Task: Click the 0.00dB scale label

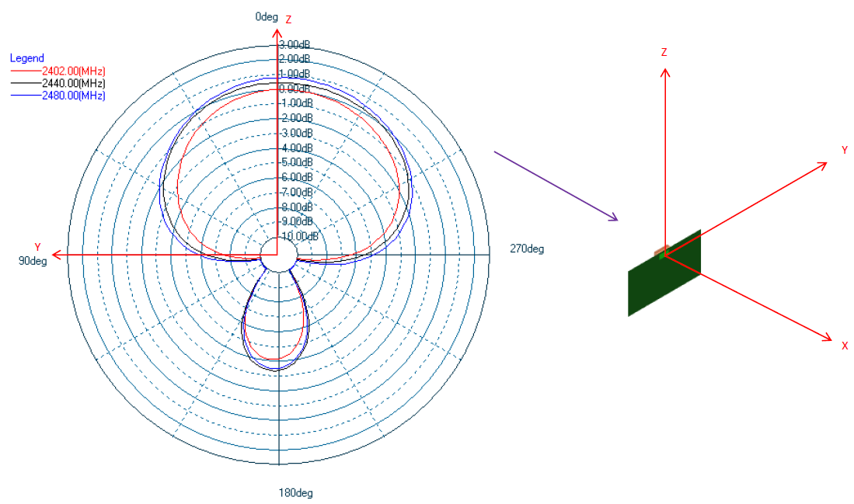Action: [x=295, y=89]
